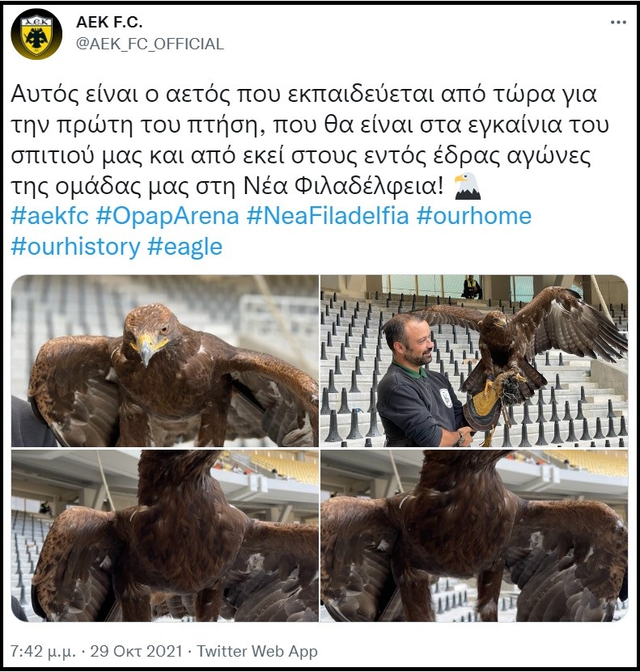The image size is (640, 672).
Task: Click the AEK F.C. display name
Action: [109, 22]
